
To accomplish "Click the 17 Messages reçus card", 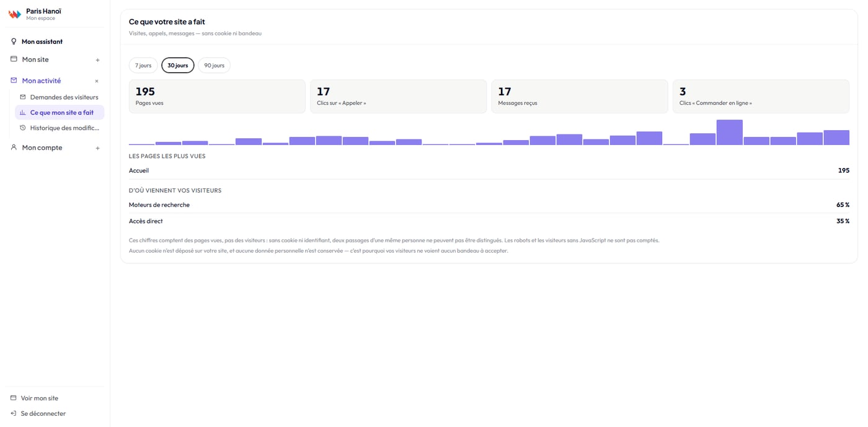I will tap(580, 96).
